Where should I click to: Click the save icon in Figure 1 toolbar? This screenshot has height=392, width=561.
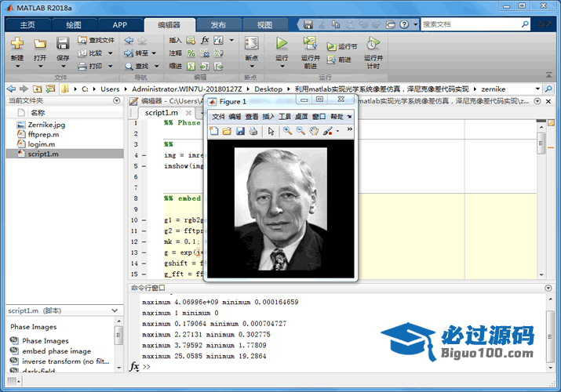(x=240, y=131)
